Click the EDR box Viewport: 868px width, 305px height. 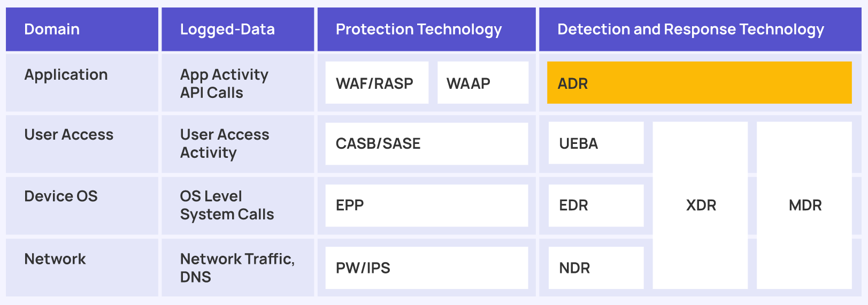point(596,205)
